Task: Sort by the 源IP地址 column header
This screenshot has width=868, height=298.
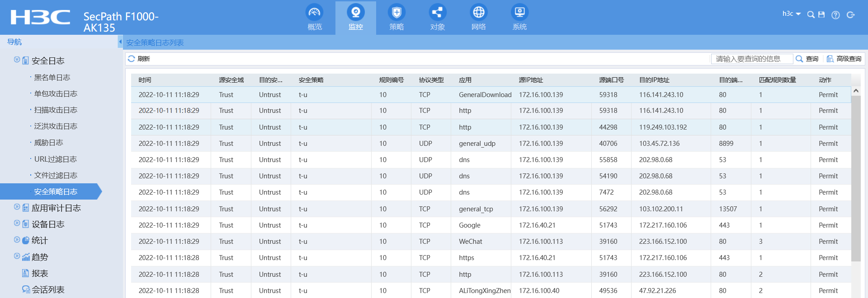Action: click(x=530, y=80)
